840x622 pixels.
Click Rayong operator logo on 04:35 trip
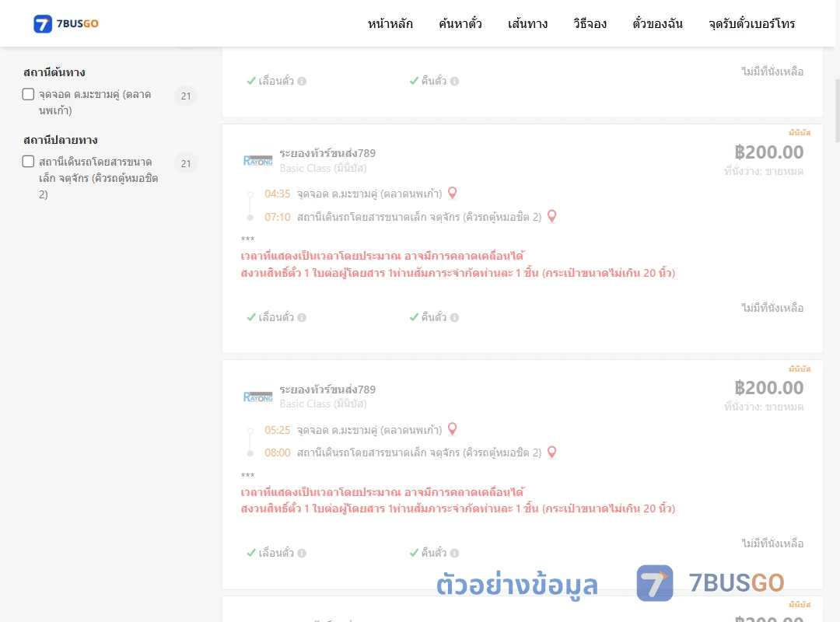(x=257, y=161)
